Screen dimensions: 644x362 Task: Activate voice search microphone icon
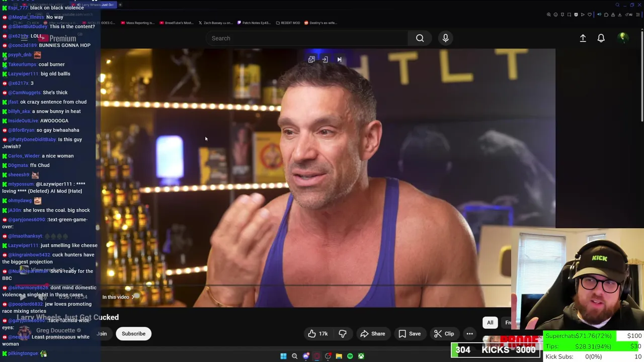tap(445, 38)
